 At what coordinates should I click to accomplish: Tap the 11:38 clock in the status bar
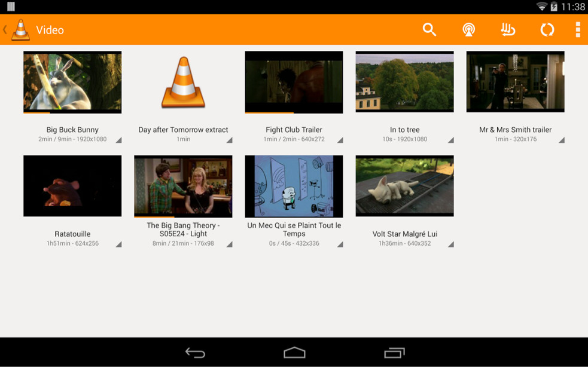[572, 7]
